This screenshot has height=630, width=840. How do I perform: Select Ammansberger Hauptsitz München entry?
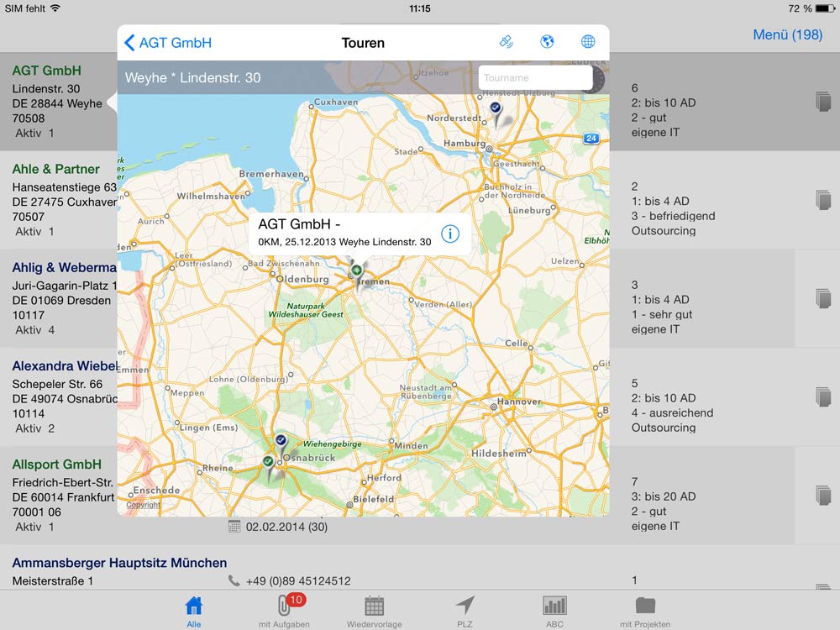[119, 563]
